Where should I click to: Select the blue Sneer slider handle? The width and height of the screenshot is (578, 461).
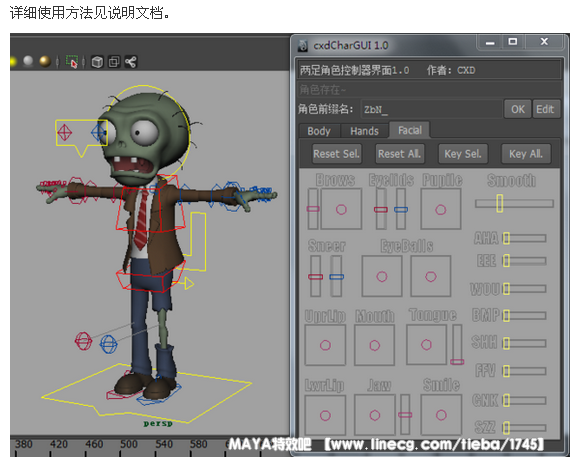(x=337, y=277)
